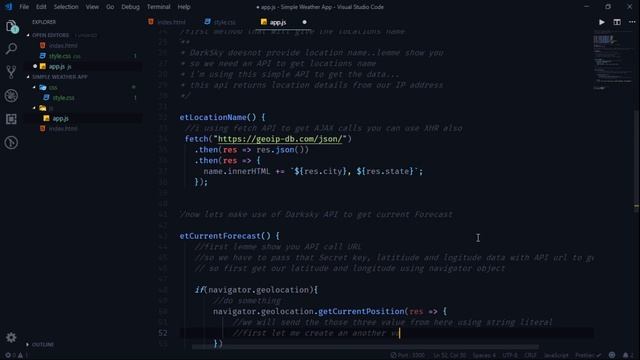The height and width of the screenshot is (360, 640).
Task: Click the getCurrentPosition method call text
Action: 361,311
